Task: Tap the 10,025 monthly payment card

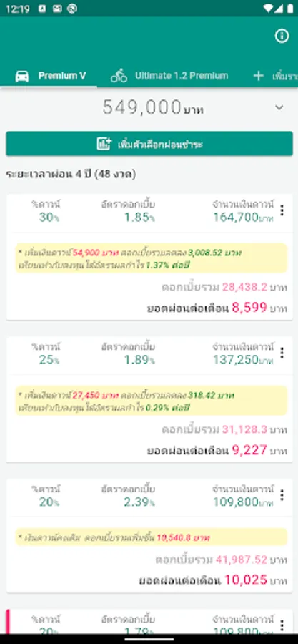Action: (149, 535)
